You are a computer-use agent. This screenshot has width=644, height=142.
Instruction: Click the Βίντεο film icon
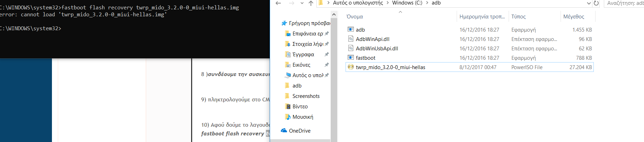click(287, 107)
